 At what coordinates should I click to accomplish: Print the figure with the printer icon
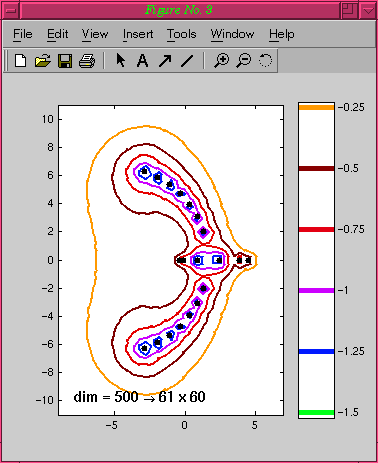tap(87, 61)
